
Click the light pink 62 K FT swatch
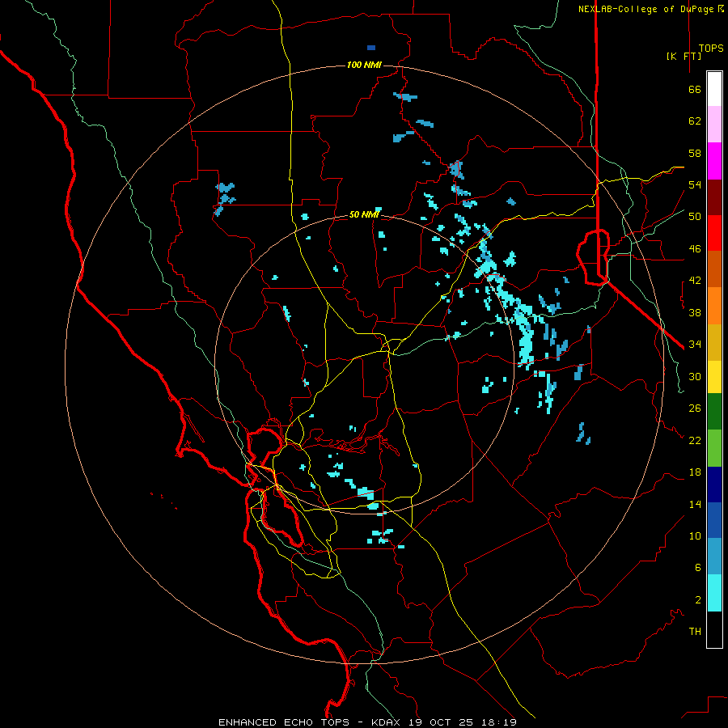point(714,125)
